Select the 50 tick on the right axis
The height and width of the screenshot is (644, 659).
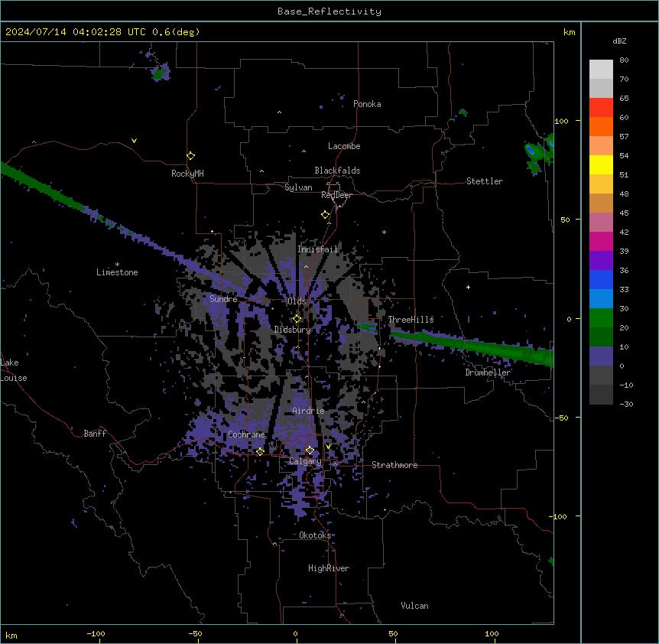click(x=565, y=220)
